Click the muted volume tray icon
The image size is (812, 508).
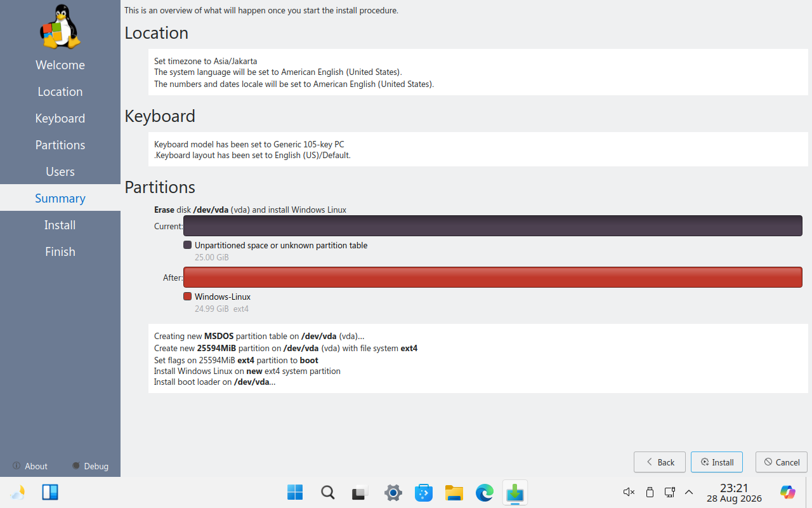click(629, 492)
